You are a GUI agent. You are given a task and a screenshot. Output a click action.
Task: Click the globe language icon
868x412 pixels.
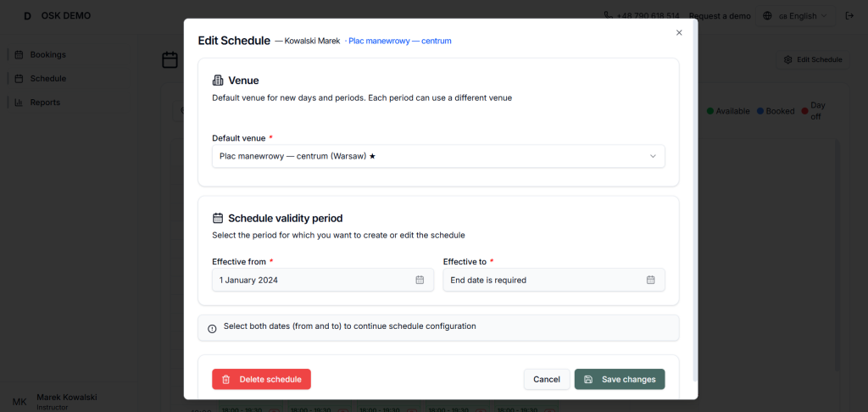pos(767,16)
